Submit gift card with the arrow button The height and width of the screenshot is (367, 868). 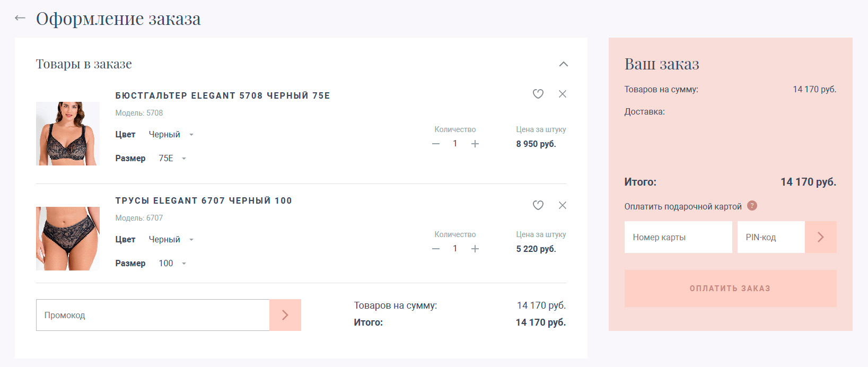(820, 237)
